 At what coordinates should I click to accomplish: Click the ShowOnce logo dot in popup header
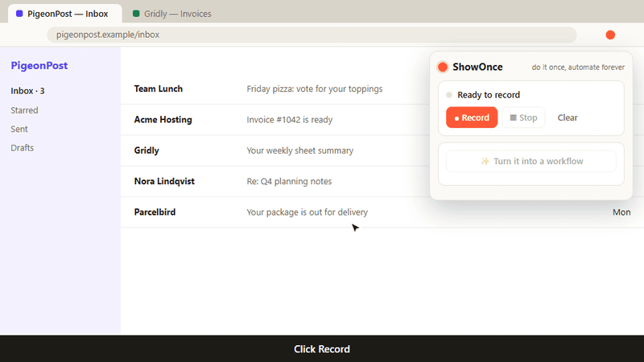point(442,67)
